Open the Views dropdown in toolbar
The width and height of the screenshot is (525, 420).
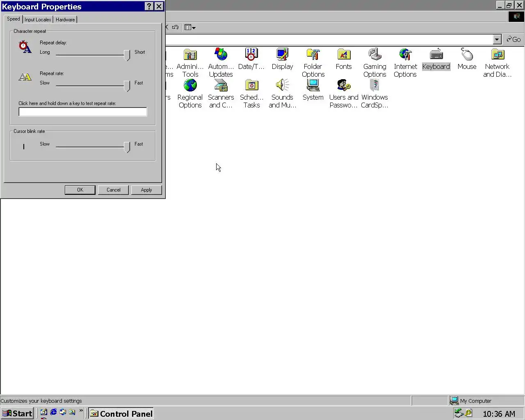pyautogui.click(x=190, y=27)
